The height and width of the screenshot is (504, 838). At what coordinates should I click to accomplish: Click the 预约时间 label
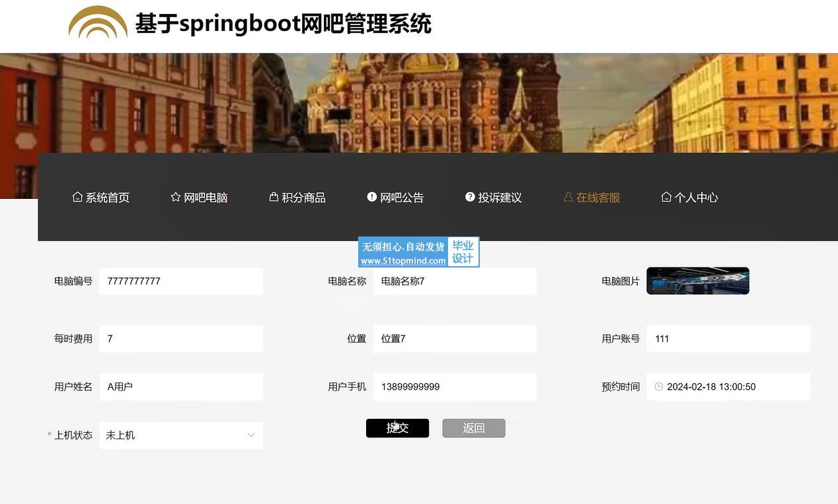point(621,386)
